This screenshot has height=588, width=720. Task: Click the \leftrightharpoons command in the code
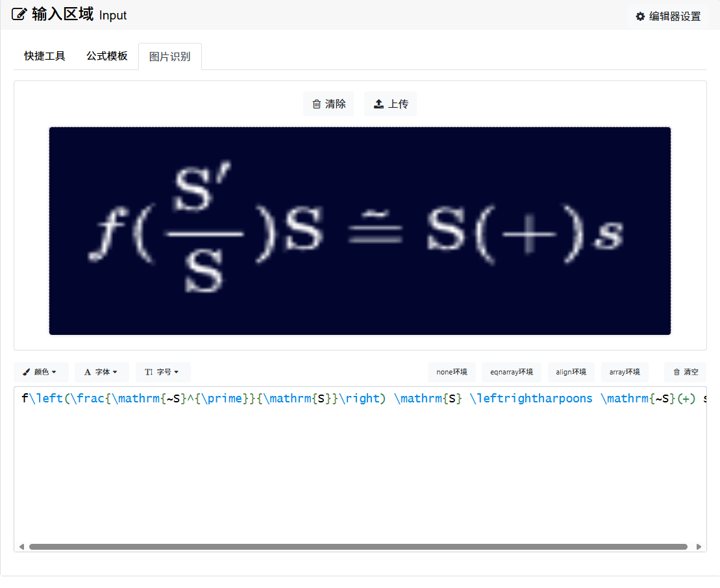point(531,398)
